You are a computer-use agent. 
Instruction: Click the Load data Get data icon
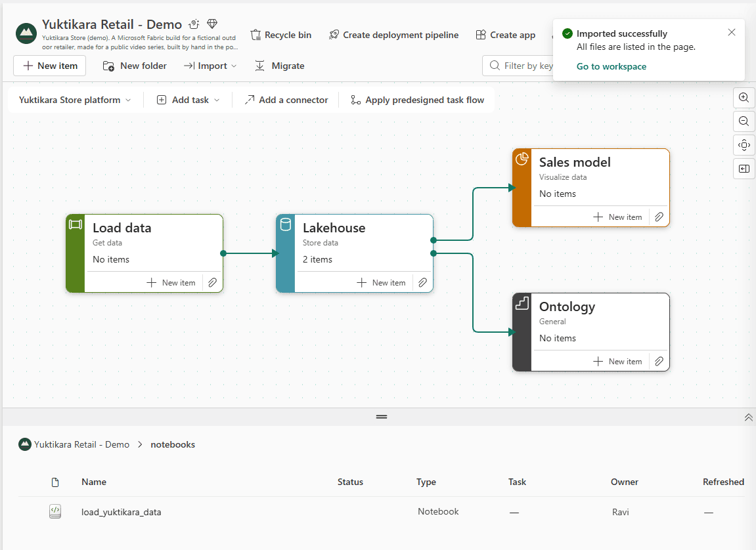pos(76,224)
